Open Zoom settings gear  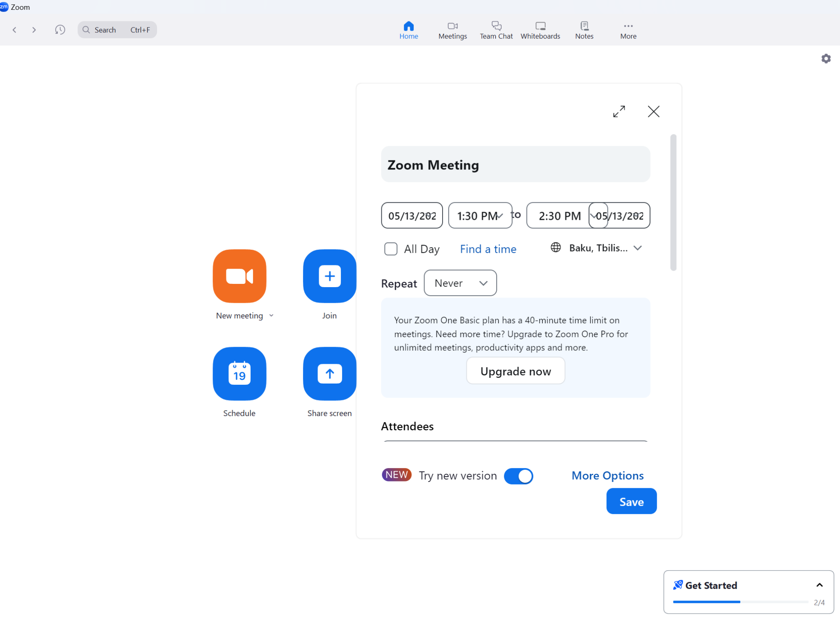tap(826, 58)
